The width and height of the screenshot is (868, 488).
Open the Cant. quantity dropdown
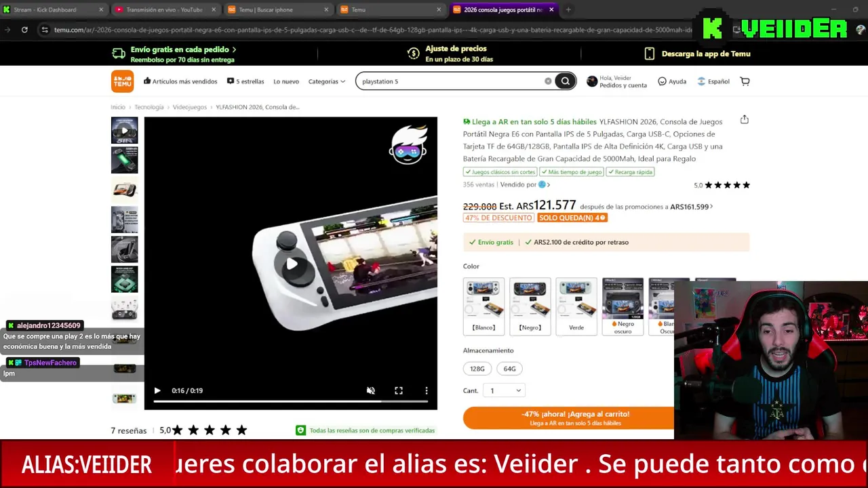504,390
